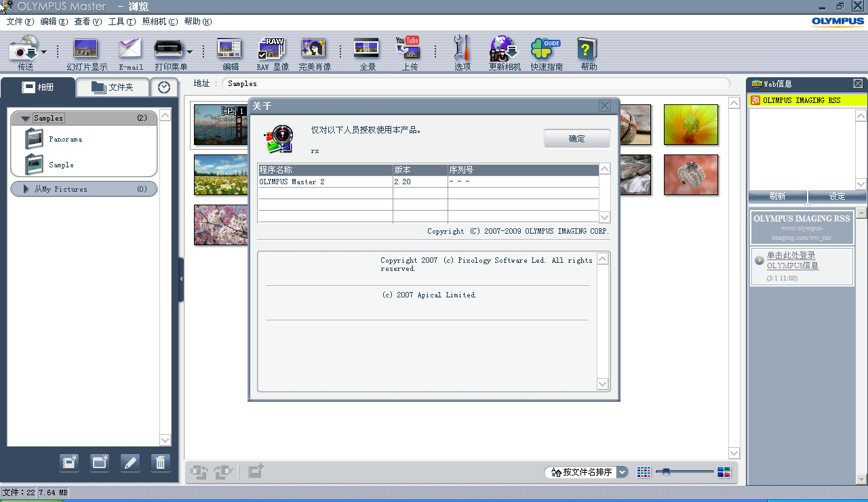The width and height of the screenshot is (868, 502).
Task: Open the 编辑 image edit tool
Action: click(229, 49)
